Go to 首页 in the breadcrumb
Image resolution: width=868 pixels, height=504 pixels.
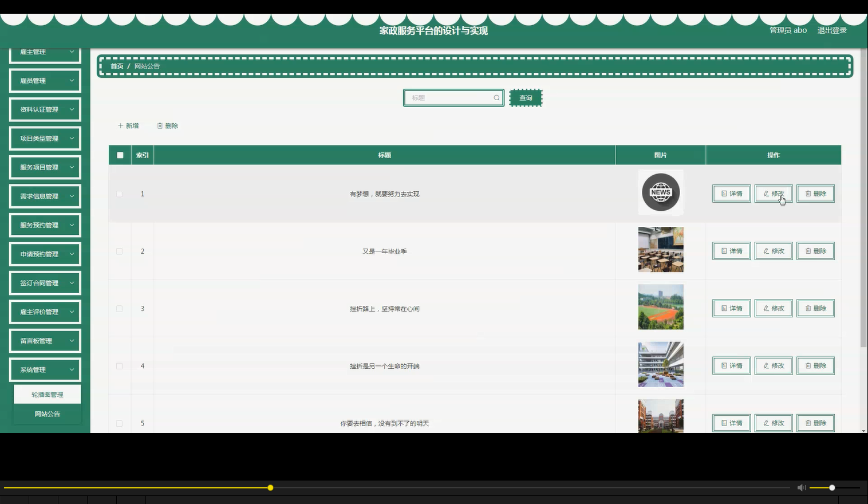tap(117, 66)
